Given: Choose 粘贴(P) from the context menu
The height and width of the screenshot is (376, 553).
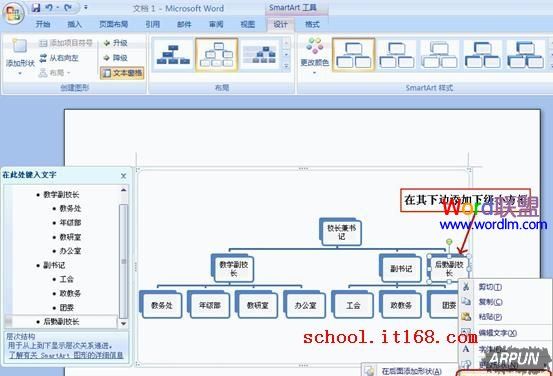Looking at the screenshot, I should 505,317.
